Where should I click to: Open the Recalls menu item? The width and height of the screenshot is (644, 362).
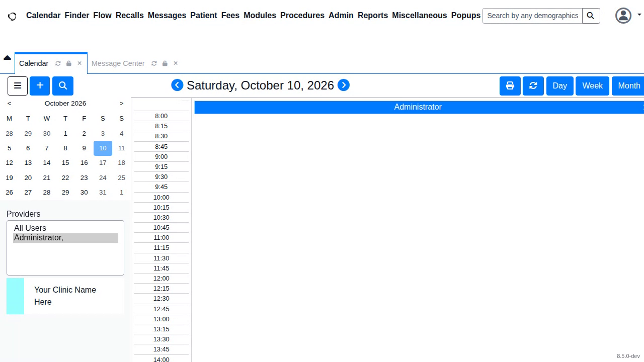[130, 16]
